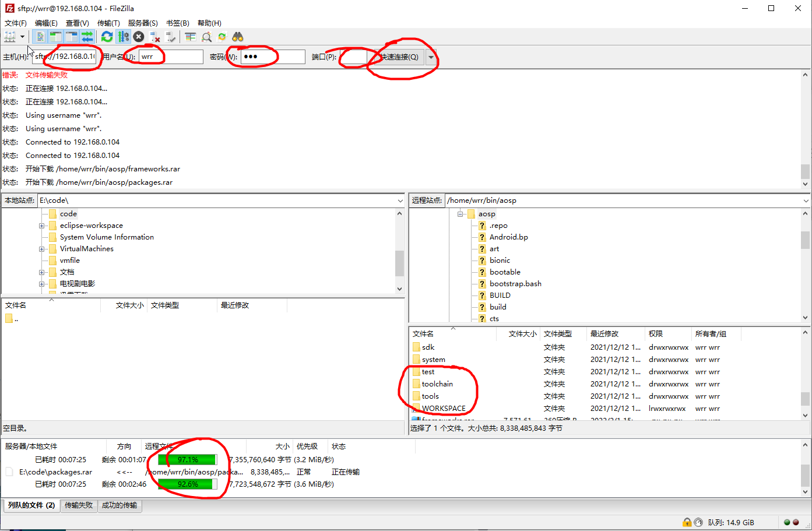Expand the aosp tree node
812x531 pixels.
tap(461, 213)
